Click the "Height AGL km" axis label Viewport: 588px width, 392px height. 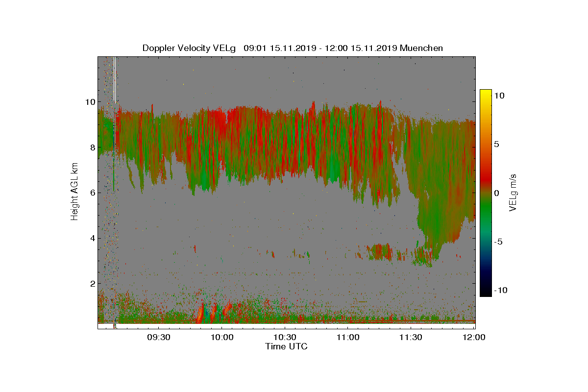pyautogui.click(x=74, y=193)
